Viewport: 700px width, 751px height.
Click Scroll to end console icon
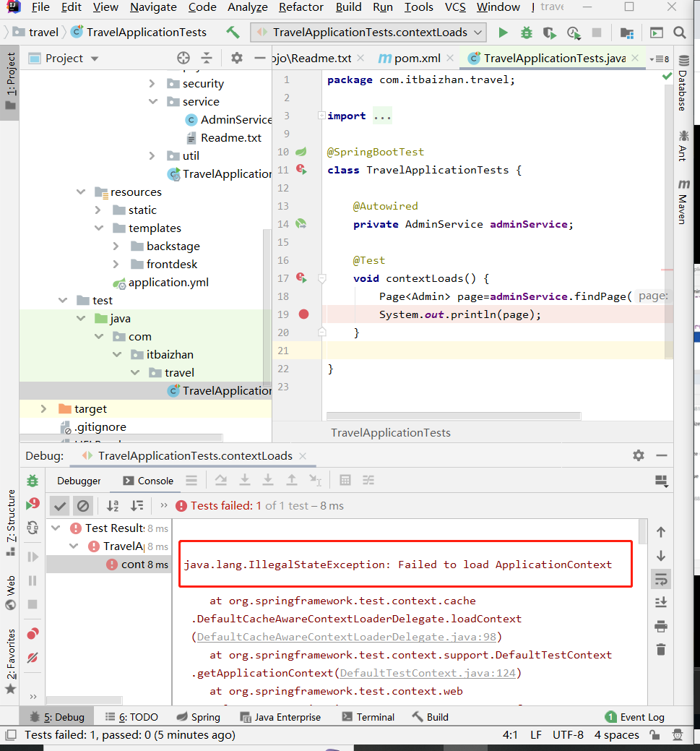point(661,603)
